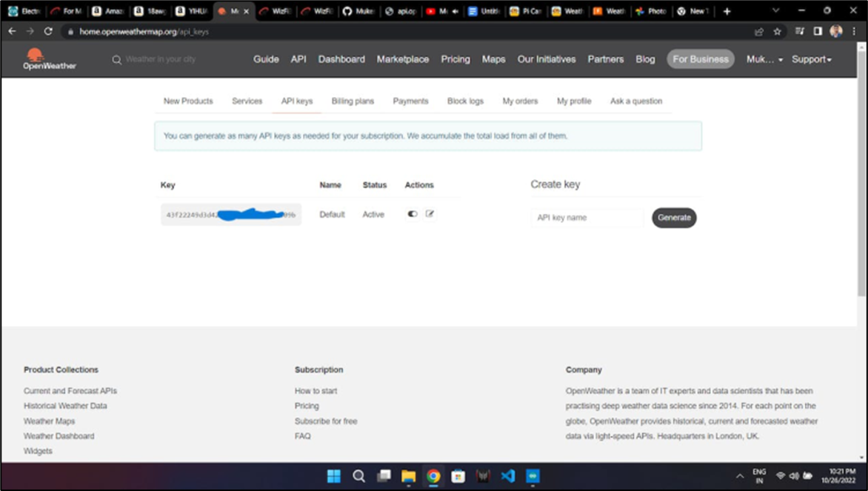868x491 pixels.
Task: Open Our Initiatives nav item
Action: click(547, 59)
